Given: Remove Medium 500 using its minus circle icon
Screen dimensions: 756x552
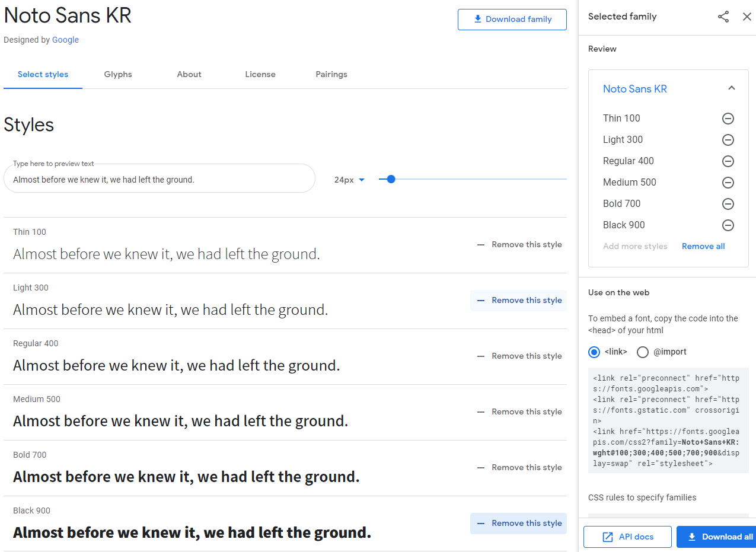Looking at the screenshot, I should click(x=728, y=183).
